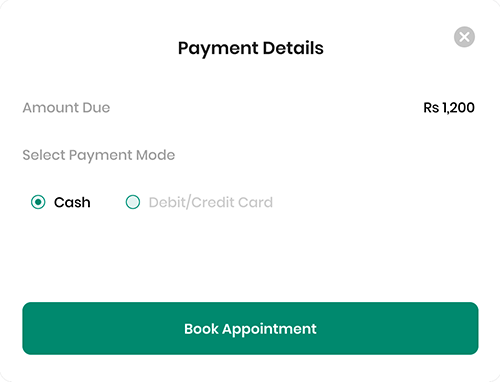
Task: Choose the Debit/Credit Card radio option
Action: pos(133,202)
